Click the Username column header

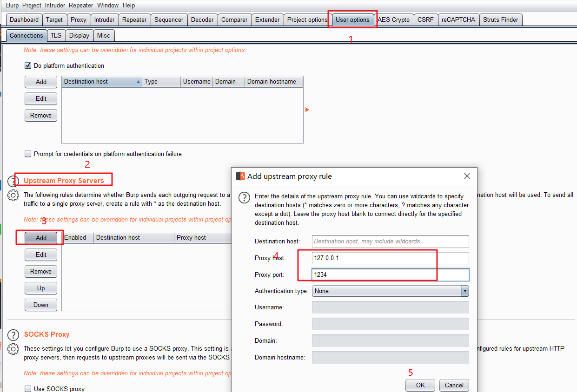[197, 82]
